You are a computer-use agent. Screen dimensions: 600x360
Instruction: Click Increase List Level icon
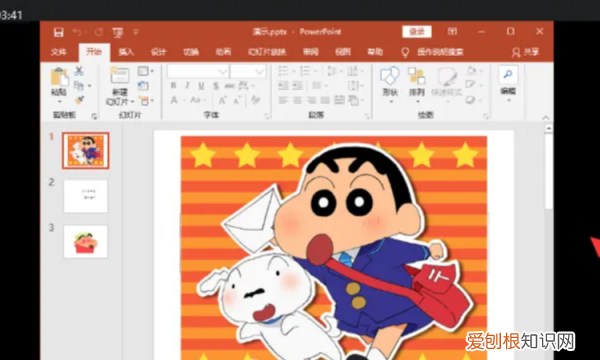(x=298, y=86)
